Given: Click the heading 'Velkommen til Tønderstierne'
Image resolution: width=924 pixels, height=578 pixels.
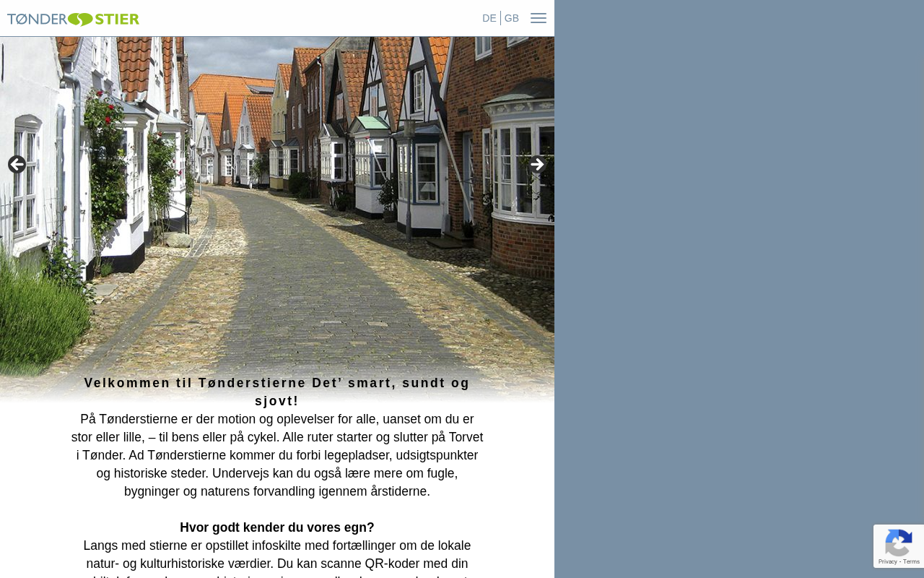Looking at the screenshot, I should 277,392.
